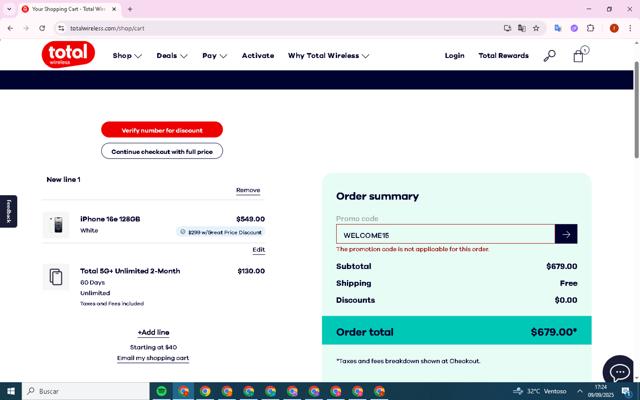Open the Login page
640x400 pixels.
454,56
